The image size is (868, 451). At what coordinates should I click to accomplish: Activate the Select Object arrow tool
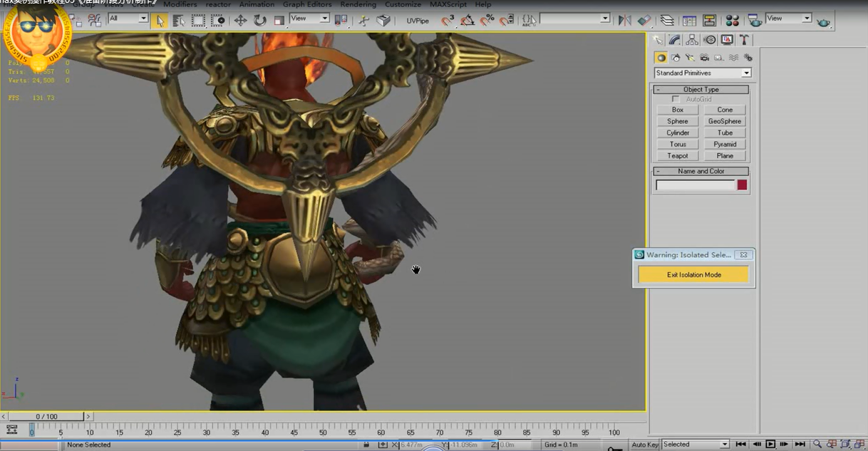[x=160, y=21]
